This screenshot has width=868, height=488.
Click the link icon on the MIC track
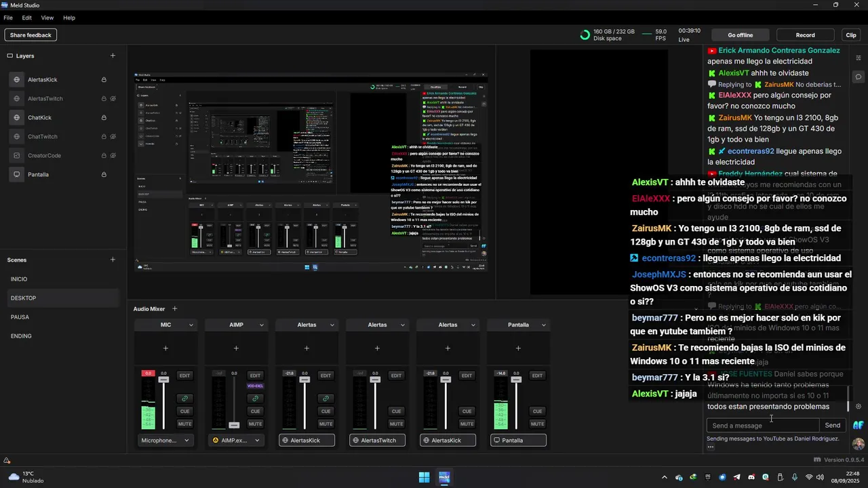184,399
